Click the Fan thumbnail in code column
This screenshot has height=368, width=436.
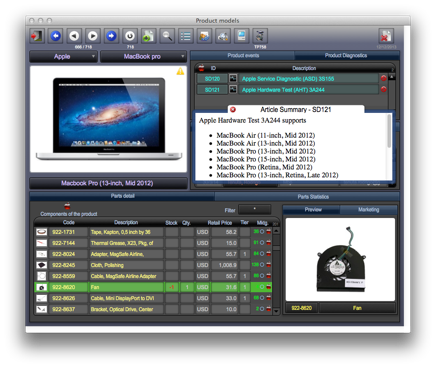42,287
